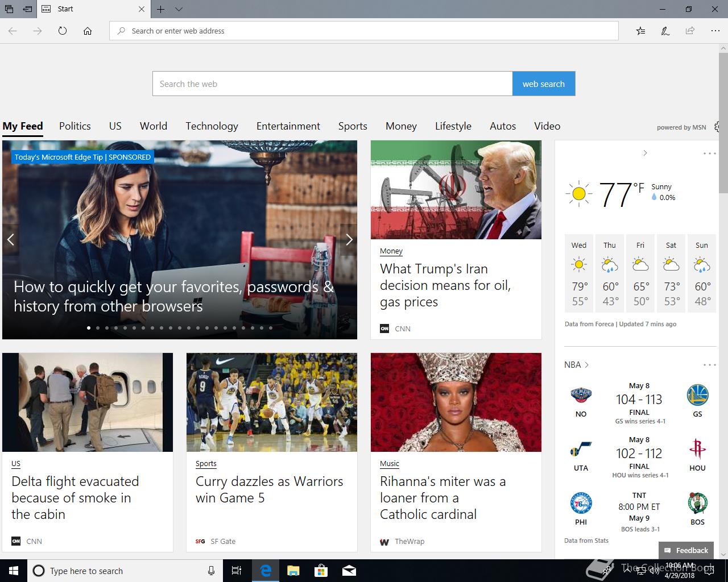
Task: Open the Rihanna photo thumbnail
Action: click(x=456, y=402)
